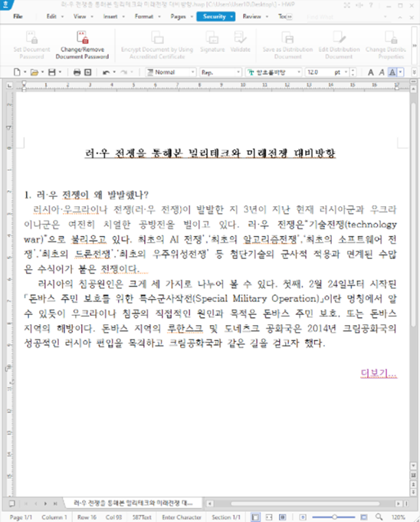Click the Save icon in toolbar
420x522 pixels.
(52, 72)
